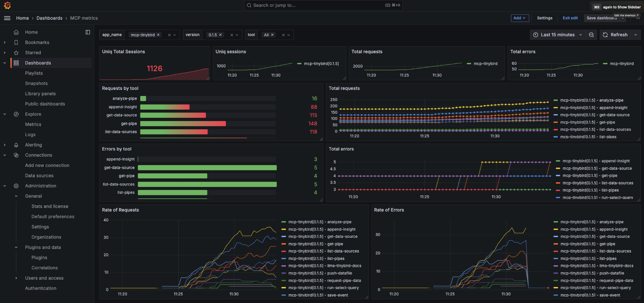Toggle list-pipes series in Total errors legend
Viewport: 644px width, 303px height.
pyautogui.click(x=591, y=190)
